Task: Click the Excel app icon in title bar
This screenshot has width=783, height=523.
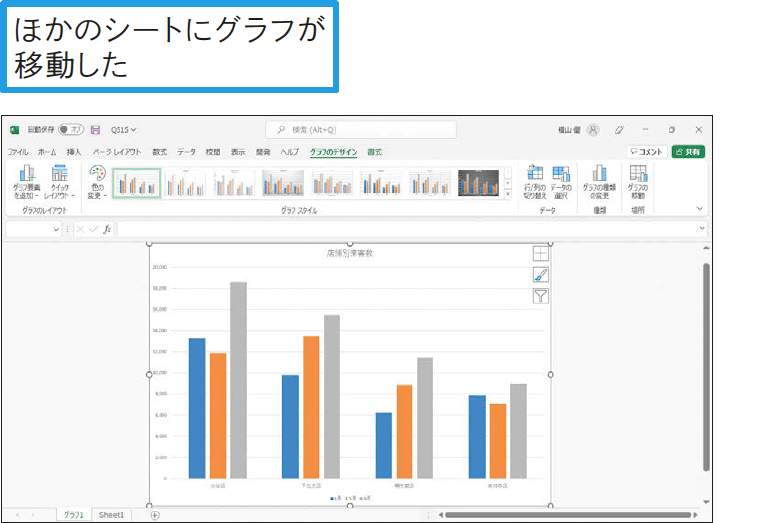Action: (14, 130)
